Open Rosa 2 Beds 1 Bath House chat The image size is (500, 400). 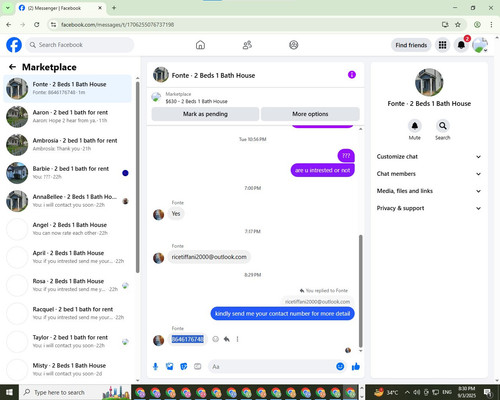click(68, 285)
